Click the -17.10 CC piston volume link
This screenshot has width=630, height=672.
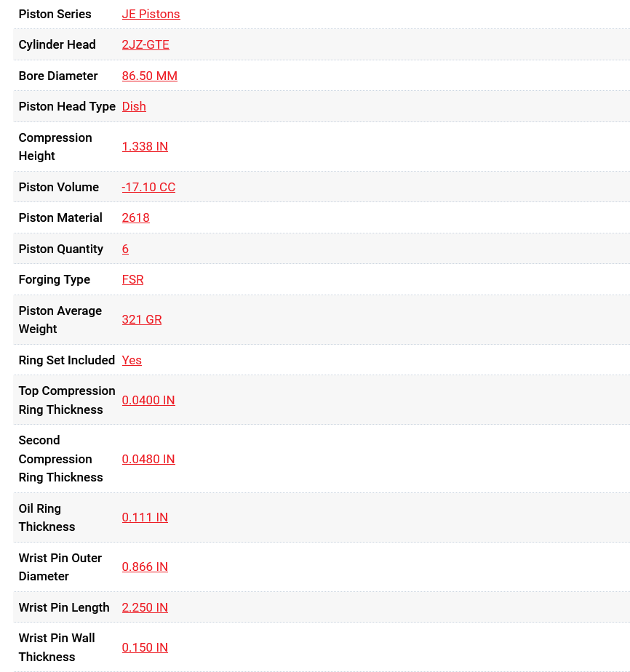(x=148, y=187)
